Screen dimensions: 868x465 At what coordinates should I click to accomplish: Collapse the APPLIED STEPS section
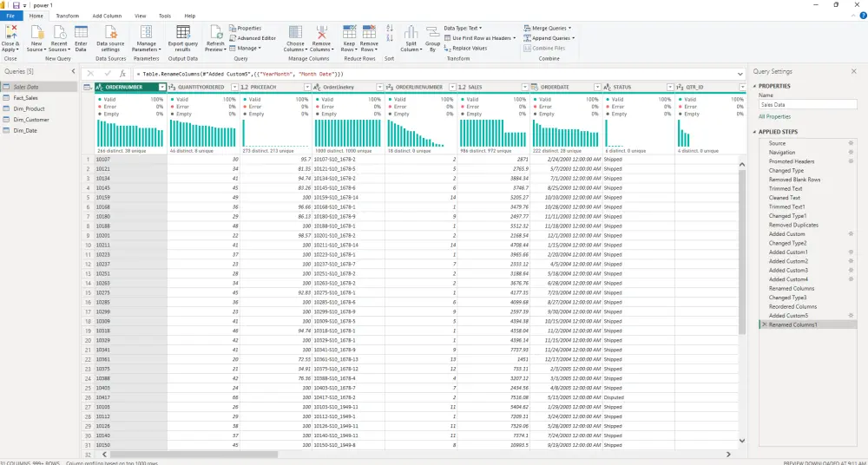(x=755, y=132)
